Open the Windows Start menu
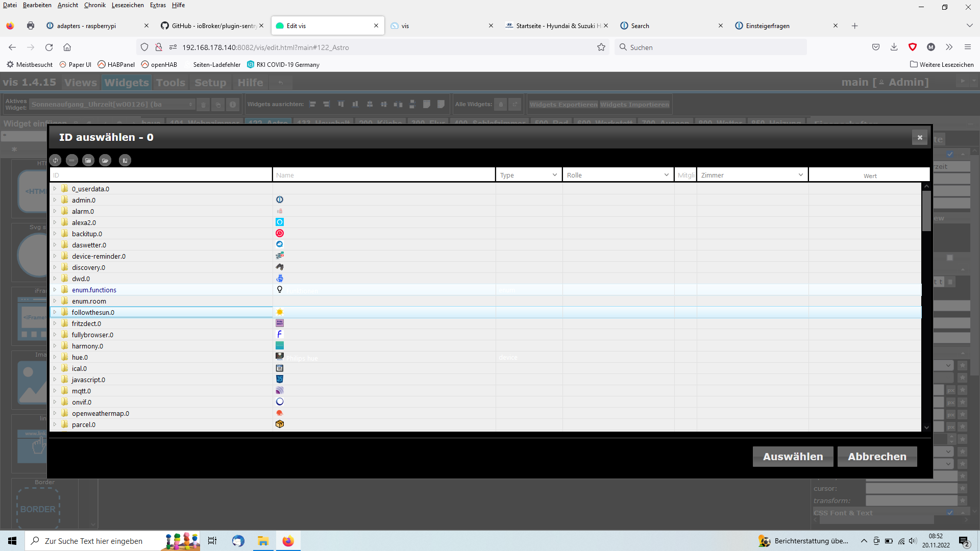This screenshot has width=980, height=551. [12, 541]
